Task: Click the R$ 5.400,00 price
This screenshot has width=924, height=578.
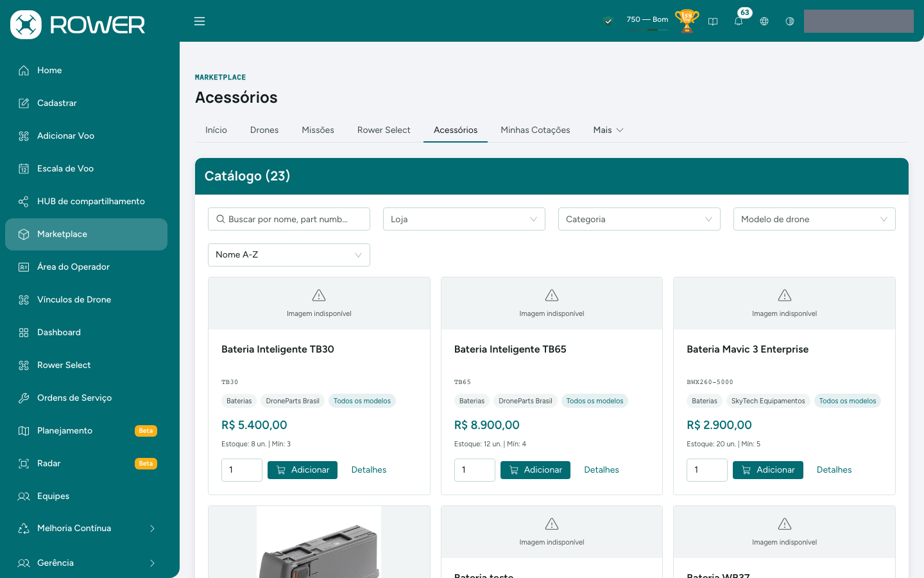Action: click(x=254, y=425)
